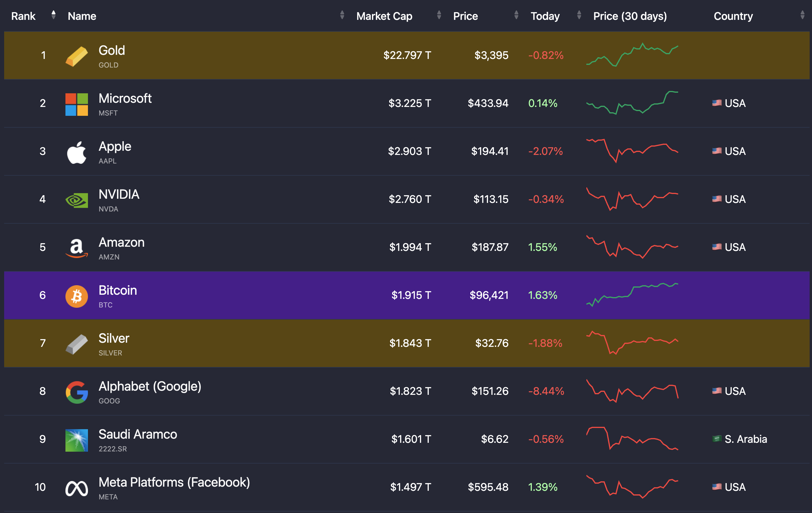Open the NVIDIA company link

click(119, 195)
